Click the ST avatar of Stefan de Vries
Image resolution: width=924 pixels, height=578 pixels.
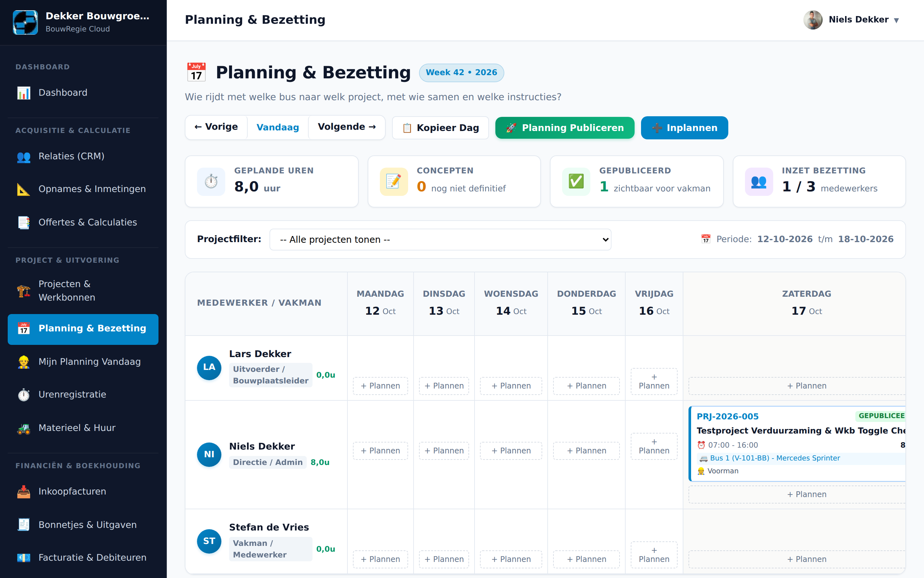pyautogui.click(x=209, y=541)
